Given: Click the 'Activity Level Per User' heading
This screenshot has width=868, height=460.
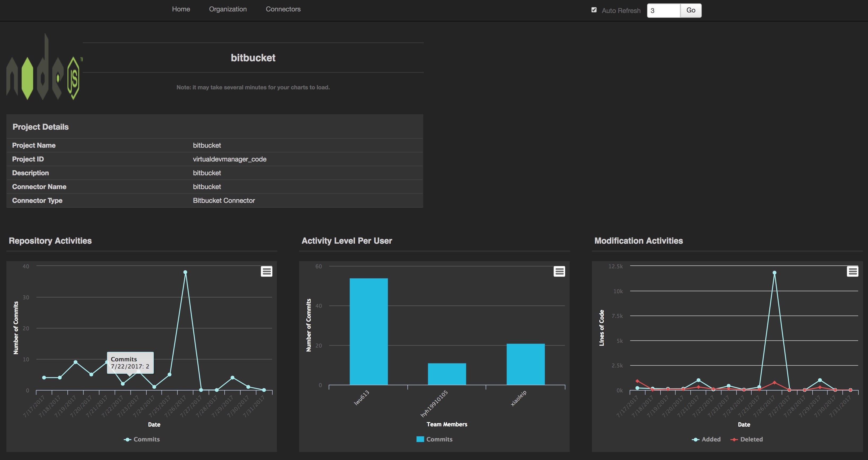Looking at the screenshot, I should (x=347, y=240).
